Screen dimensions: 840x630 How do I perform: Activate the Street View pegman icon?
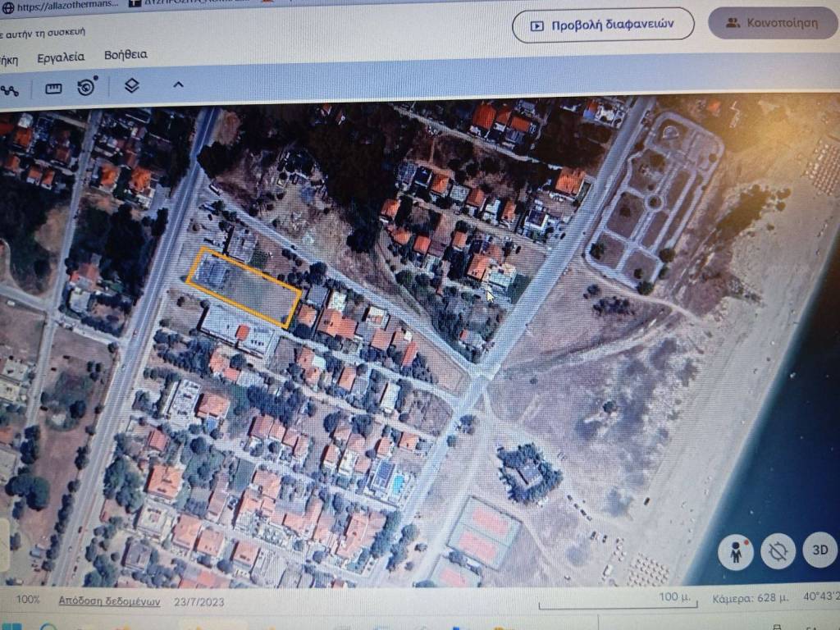tap(735, 552)
